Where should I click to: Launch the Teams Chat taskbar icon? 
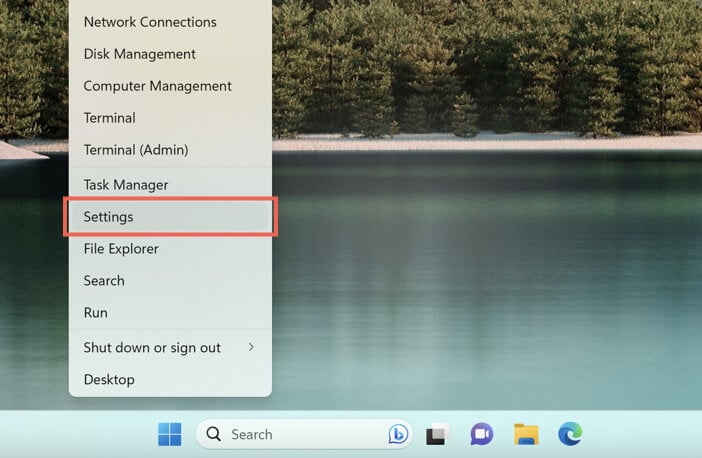click(x=482, y=434)
